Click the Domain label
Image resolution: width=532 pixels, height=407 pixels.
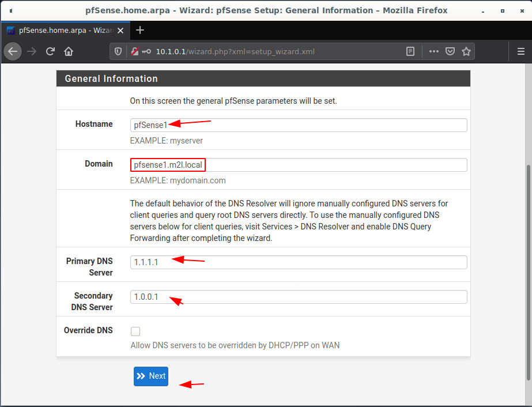tap(99, 164)
